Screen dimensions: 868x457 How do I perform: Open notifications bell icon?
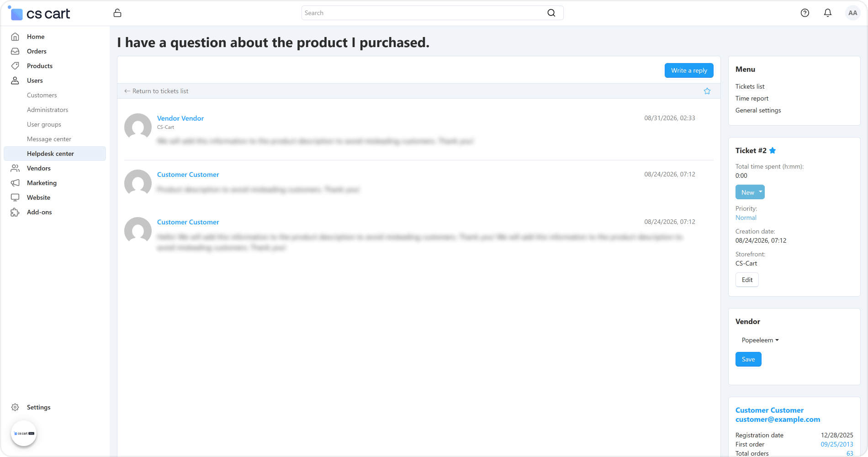828,13
